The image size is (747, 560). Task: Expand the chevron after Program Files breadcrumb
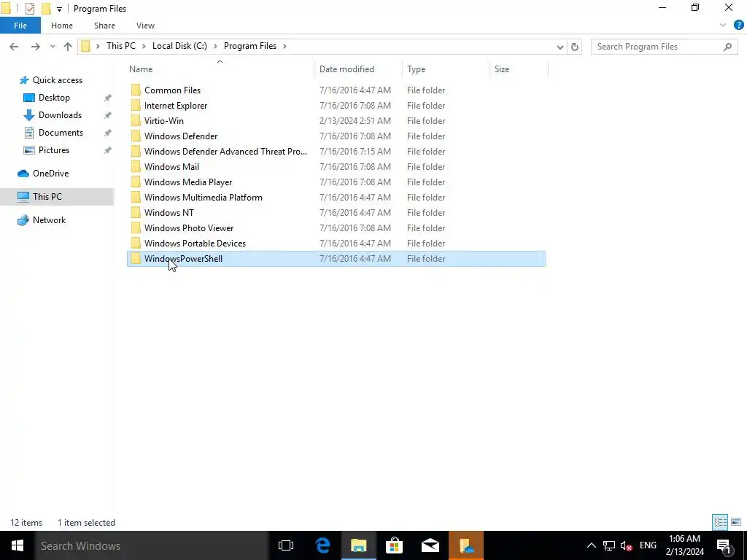[x=285, y=46]
